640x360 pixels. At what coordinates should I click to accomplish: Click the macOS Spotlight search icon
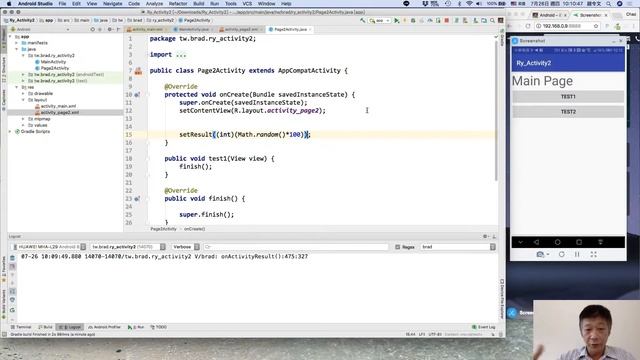click(609, 4)
